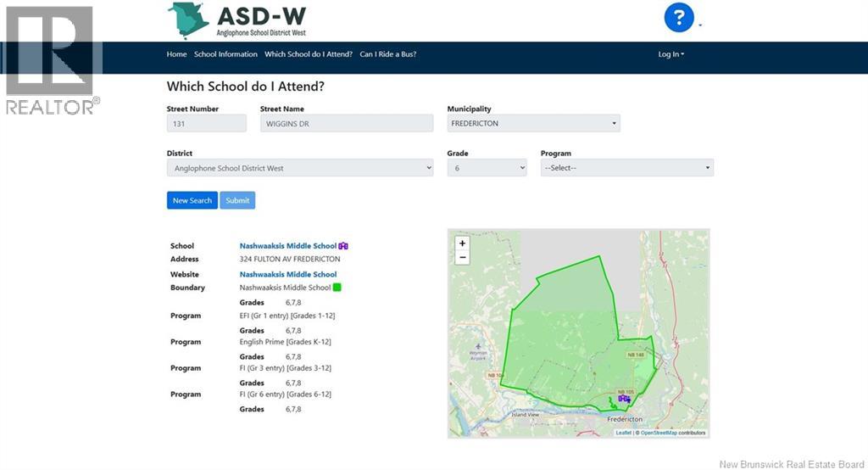
Task: Open the Can I Ride a Bus page
Action: pos(387,54)
